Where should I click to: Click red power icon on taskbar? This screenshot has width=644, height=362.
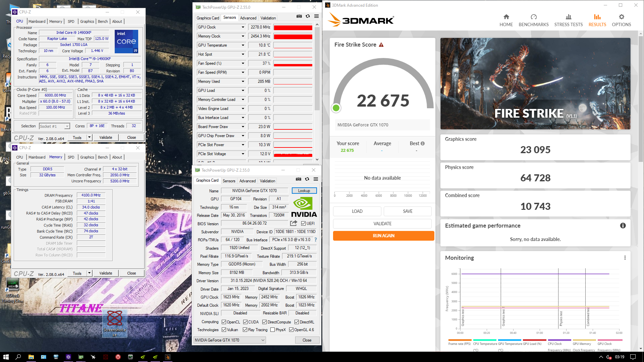pos(118,357)
